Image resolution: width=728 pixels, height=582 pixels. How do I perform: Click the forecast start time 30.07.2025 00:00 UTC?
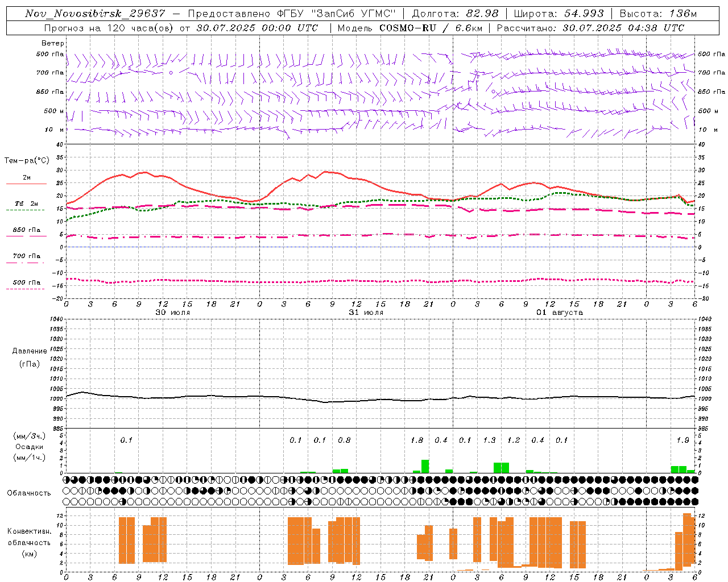point(257,27)
